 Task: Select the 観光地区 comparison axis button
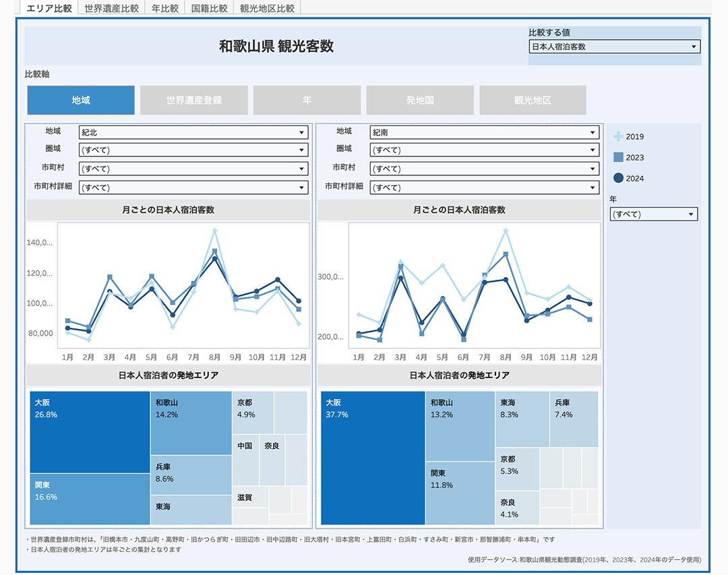pyautogui.click(x=533, y=100)
